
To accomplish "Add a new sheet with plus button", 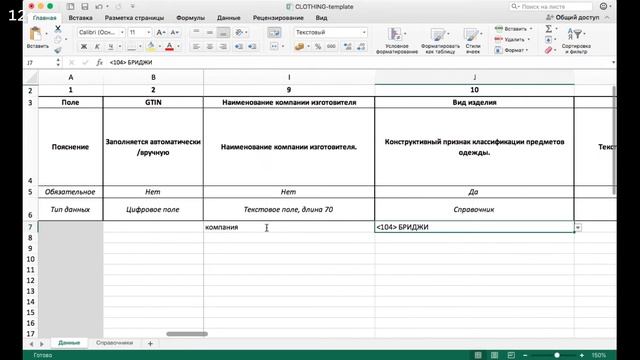I will [150, 344].
